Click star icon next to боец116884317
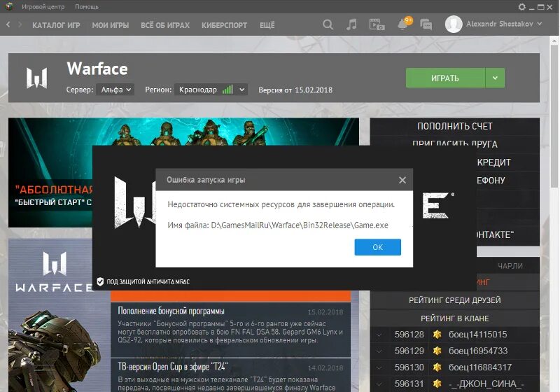560x392 pixels. click(437, 367)
